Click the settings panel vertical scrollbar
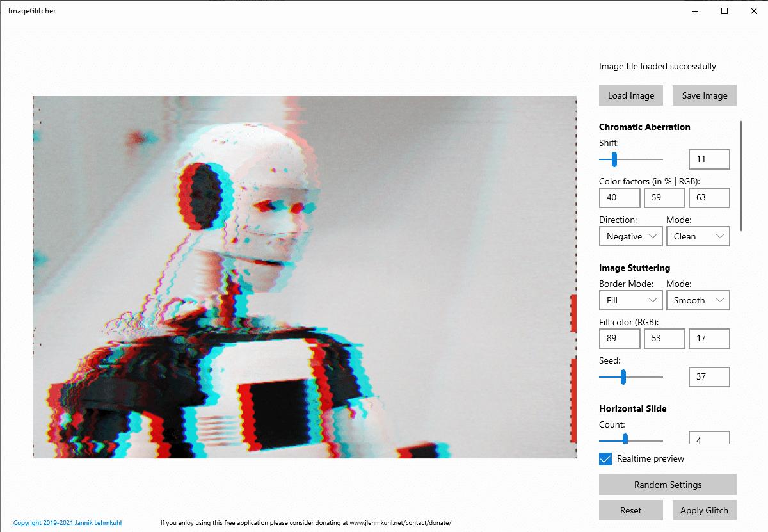Viewport: 768px width, 532px height. pos(741,176)
